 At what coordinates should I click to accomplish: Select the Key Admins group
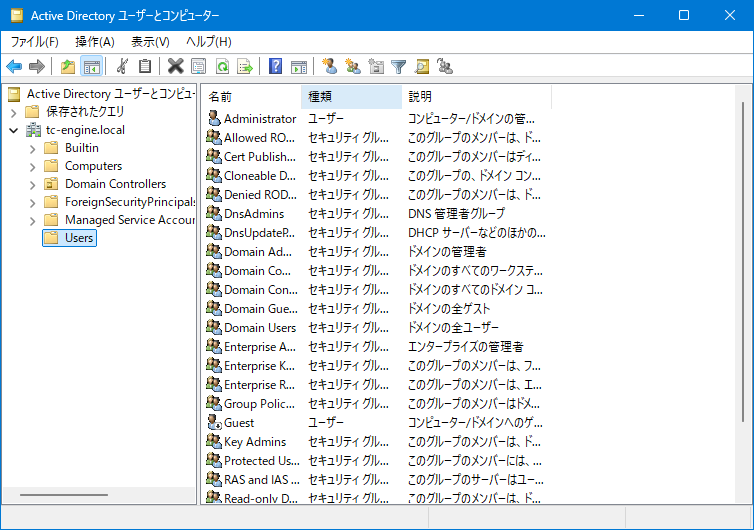tap(255, 442)
